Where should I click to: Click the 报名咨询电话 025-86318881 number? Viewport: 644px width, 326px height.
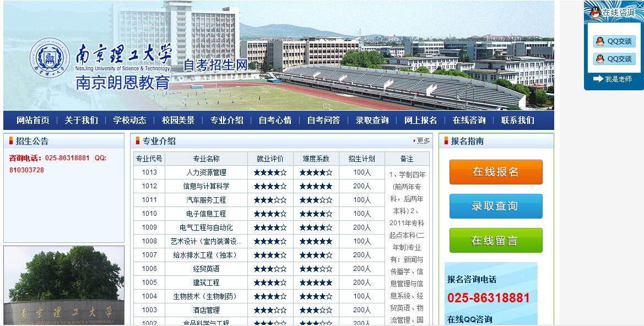(488, 298)
